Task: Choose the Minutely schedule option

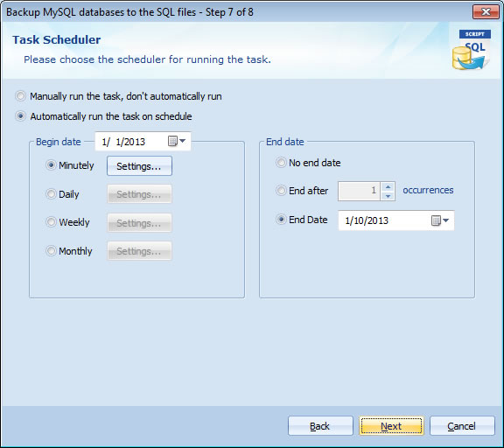Action: click(x=51, y=165)
